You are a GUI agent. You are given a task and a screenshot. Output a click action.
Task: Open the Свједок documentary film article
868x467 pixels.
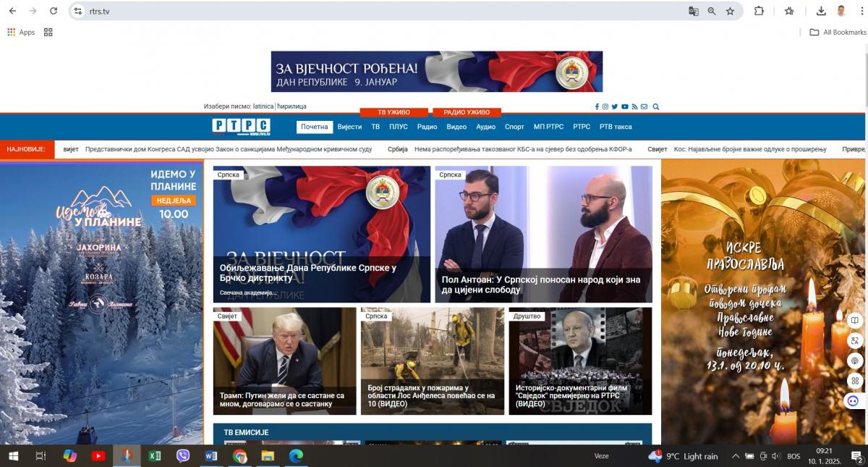tap(580, 361)
